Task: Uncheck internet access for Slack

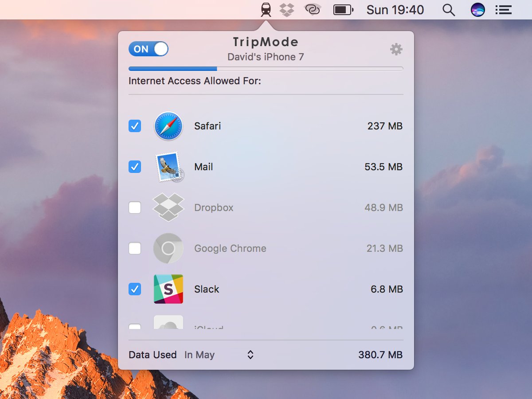Action: [x=135, y=289]
